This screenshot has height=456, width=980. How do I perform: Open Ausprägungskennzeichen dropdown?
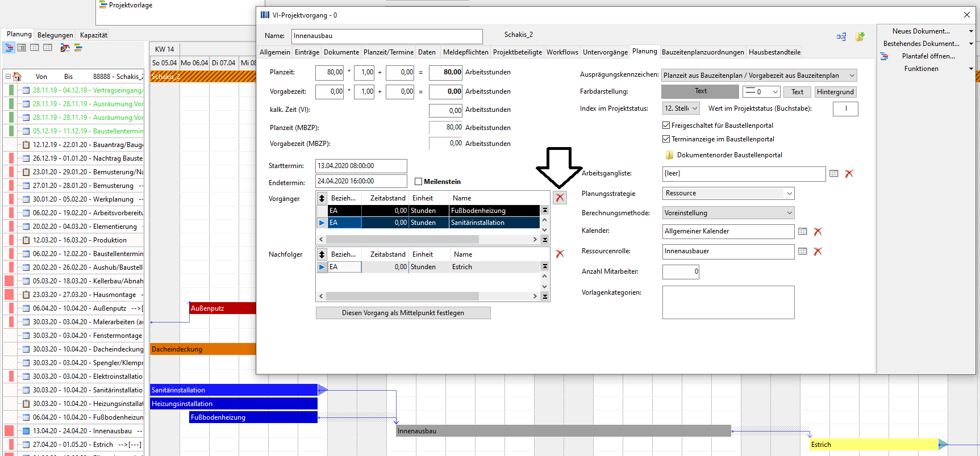tap(852, 76)
